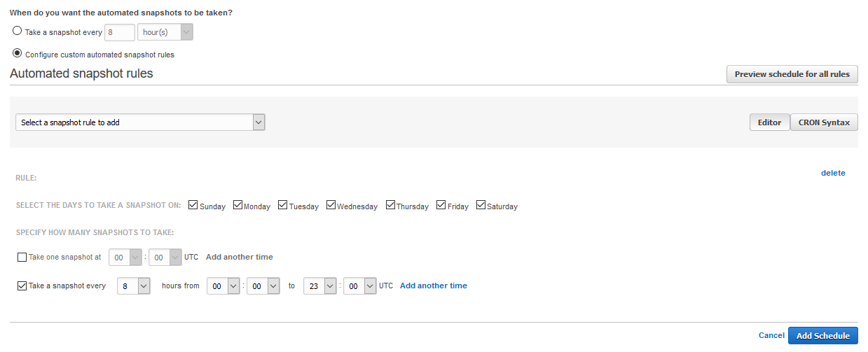Open the hour(s) unit dropdown

165,32
